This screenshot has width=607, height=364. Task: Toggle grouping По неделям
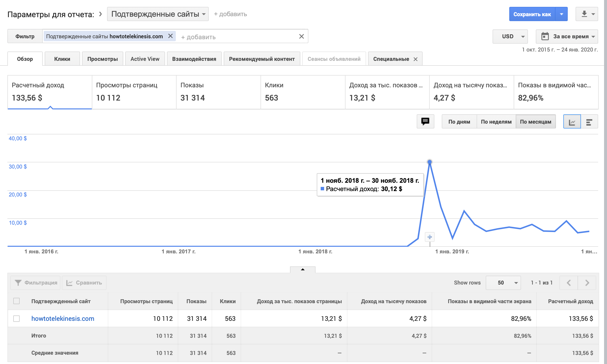[x=496, y=122]
